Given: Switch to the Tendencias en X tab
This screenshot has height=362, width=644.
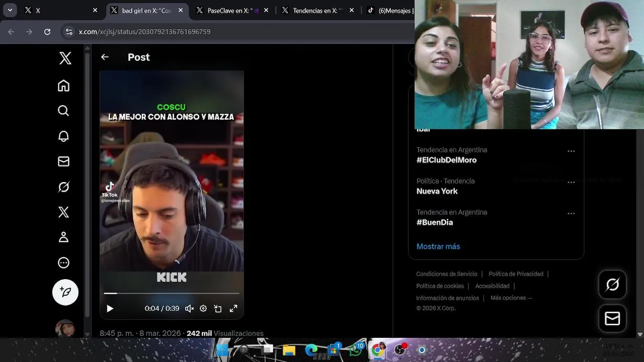Looking at the screenshot, I should coord(318,10).
